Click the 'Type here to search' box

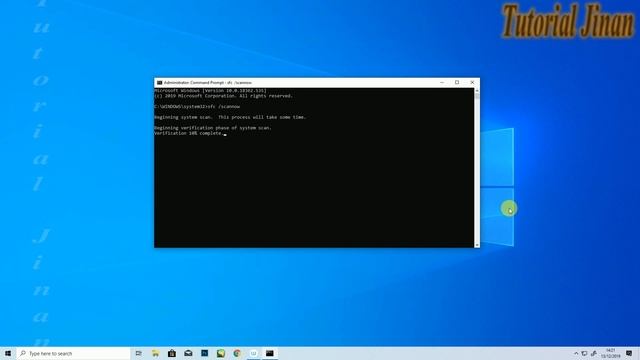pyautogui.click(x=73, y=353)
